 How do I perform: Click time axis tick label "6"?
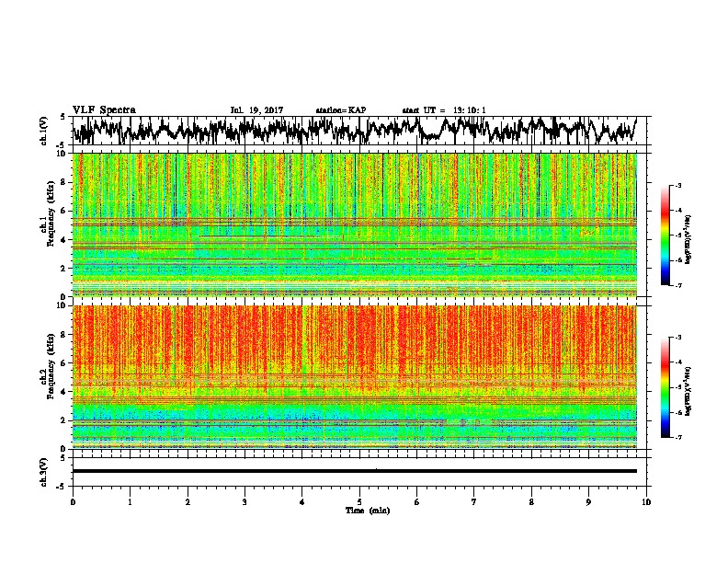(417, 502)
